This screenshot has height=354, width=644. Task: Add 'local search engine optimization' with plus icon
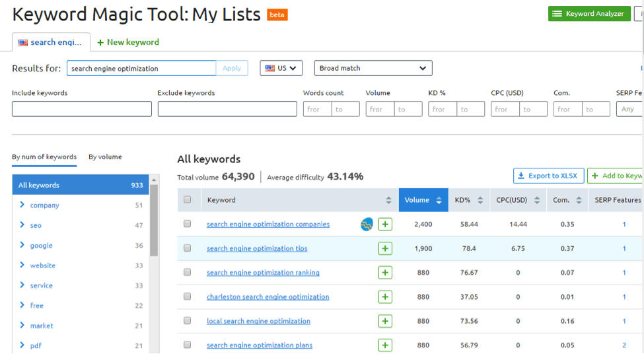(385, 321)
